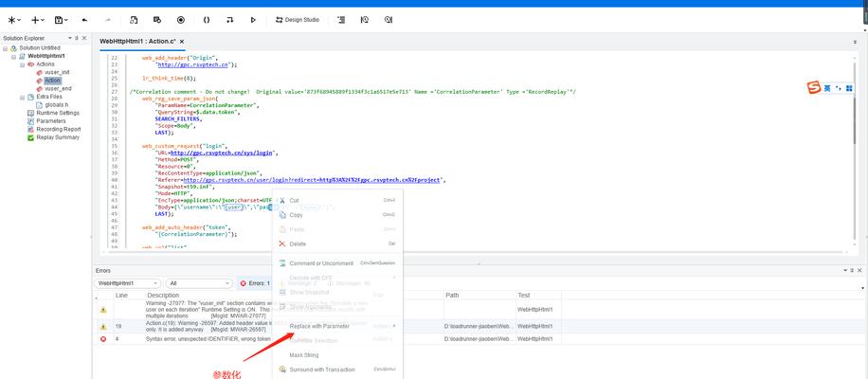Image resolution: width=868 pixels, height=379 pixels.
Task: Open the asterisk toolbar menu
Action: coord(14,20)
